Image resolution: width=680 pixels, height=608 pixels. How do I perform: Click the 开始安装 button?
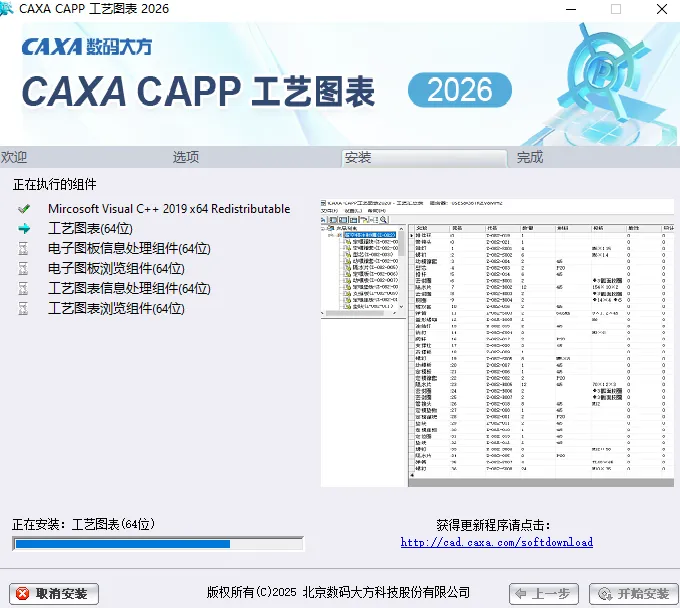[634, 594]
